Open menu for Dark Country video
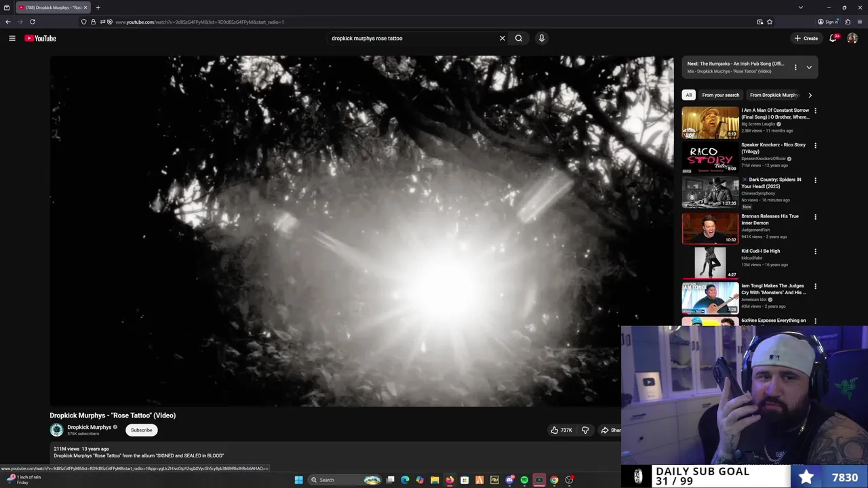 815,180
